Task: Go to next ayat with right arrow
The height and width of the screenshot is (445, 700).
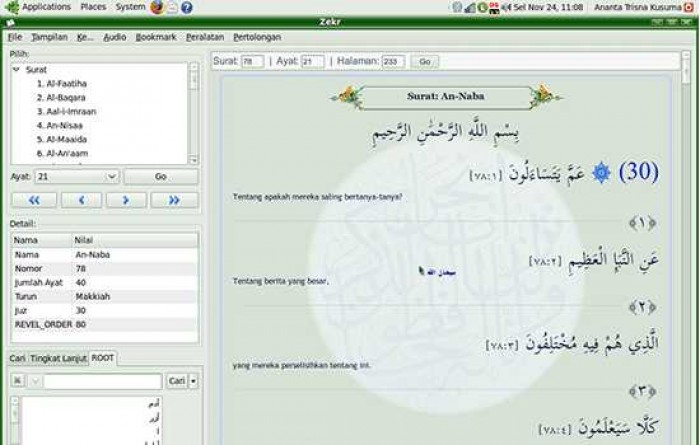Action: pyautogui.click(x=126, y=200)
